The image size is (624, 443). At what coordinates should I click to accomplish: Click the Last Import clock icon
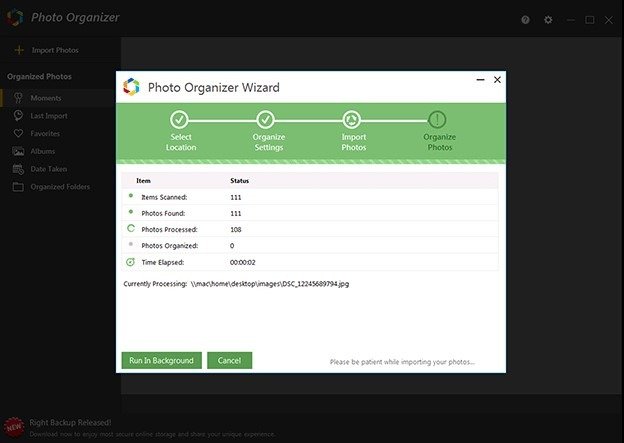(18, 115)
